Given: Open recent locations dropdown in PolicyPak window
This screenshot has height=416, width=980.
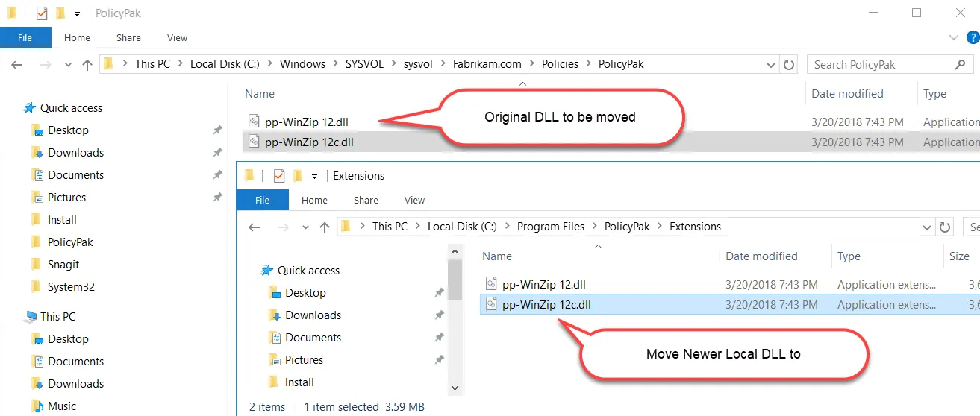Looking at the screenshot, I should [67, 66].
